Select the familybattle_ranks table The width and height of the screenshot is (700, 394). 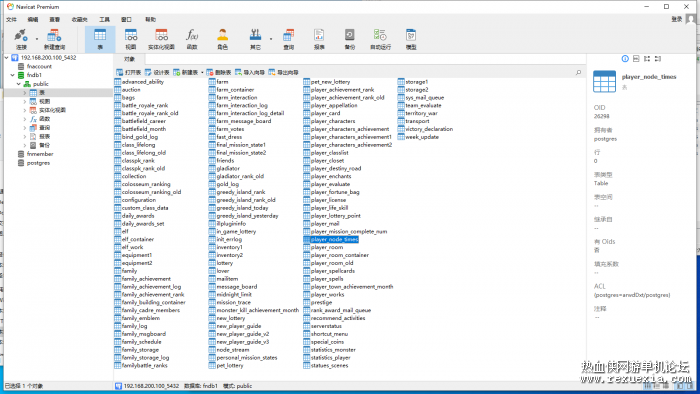coord(144,365)
